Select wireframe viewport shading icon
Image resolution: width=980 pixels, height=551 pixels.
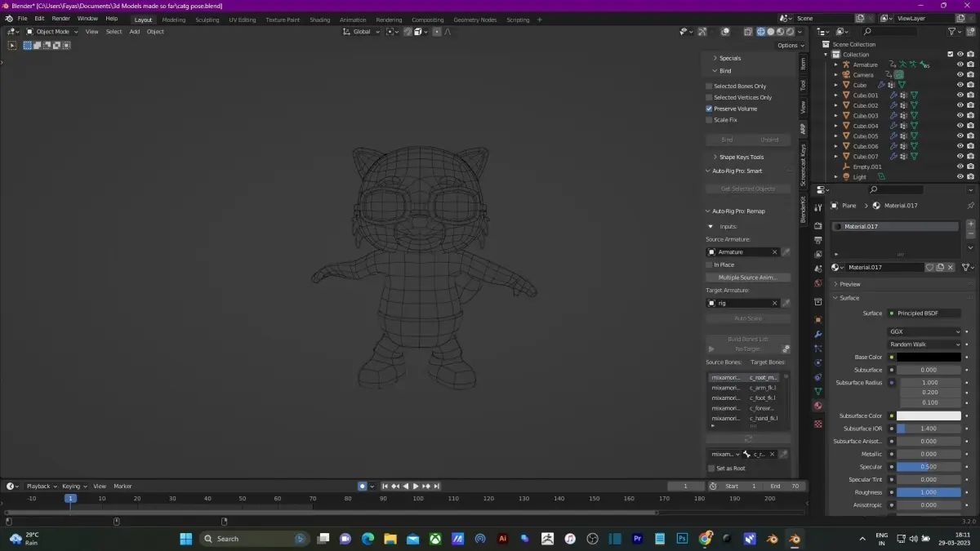pyautogui.click(x=760, y=32)
